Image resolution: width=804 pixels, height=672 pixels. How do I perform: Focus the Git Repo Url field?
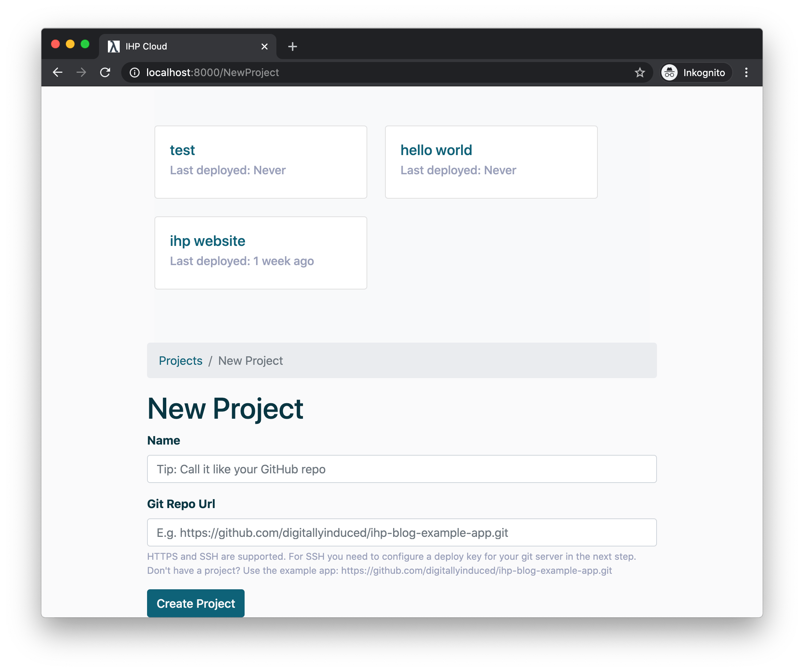click(402, 532)
